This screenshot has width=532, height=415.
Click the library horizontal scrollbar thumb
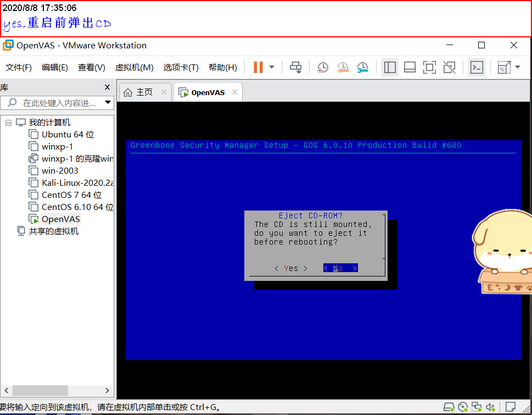coord(41,390)
